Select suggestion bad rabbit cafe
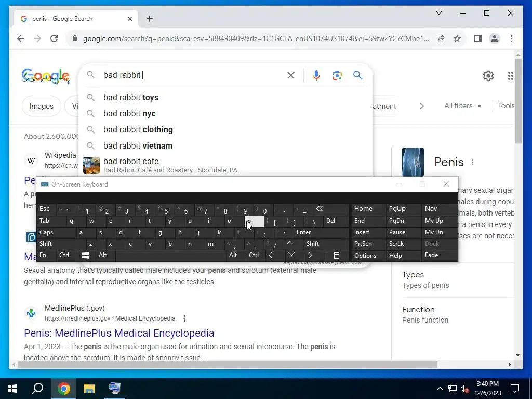The height and width of the screenshot is (399, 532). coord(225,165)
